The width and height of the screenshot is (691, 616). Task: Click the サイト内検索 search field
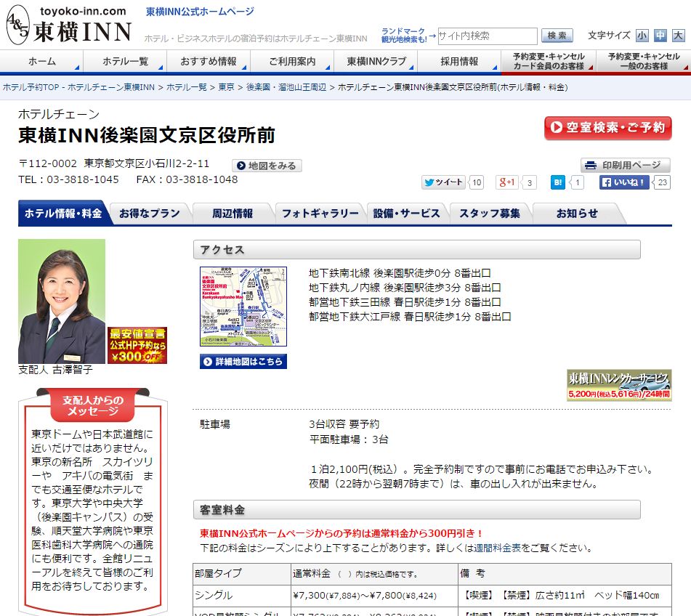tap(487, 36)
